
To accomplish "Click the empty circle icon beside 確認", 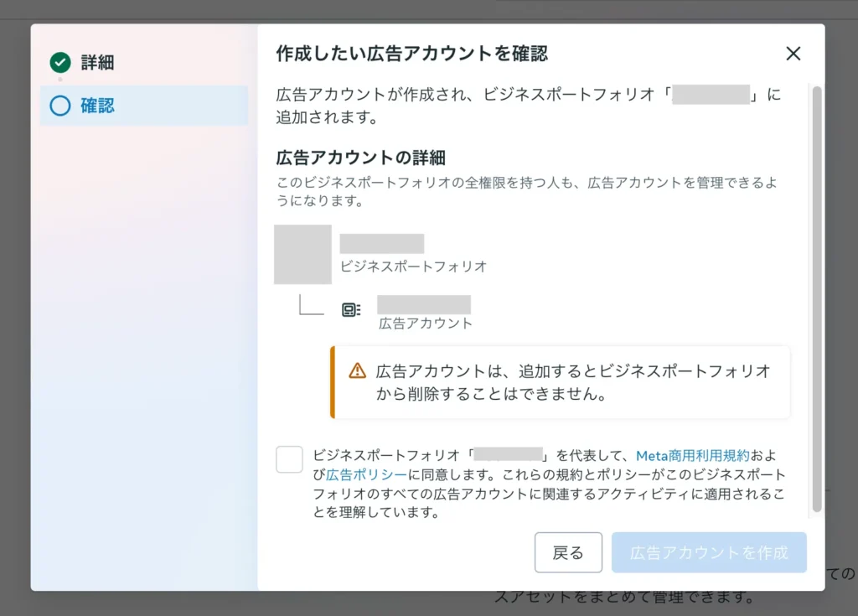I will (x=59, y=106).
